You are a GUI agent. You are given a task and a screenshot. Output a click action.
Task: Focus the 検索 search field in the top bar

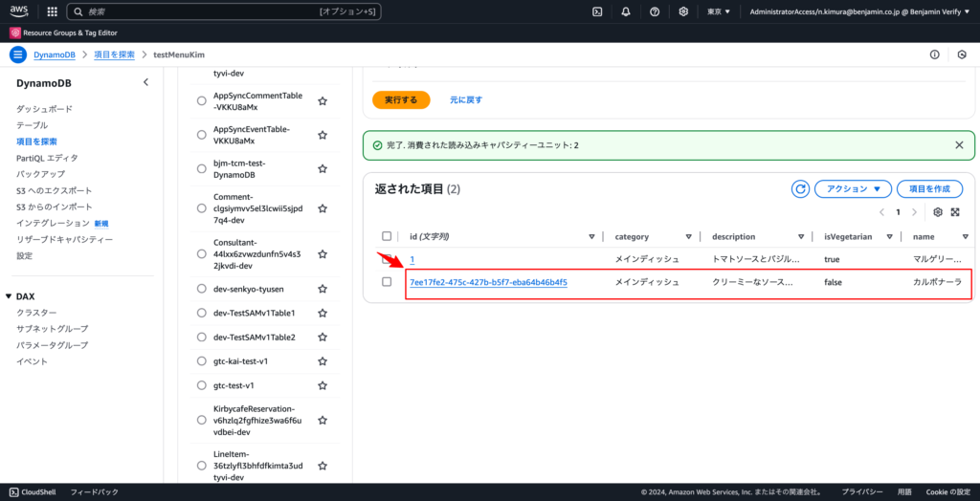click(x=224, y=11)
